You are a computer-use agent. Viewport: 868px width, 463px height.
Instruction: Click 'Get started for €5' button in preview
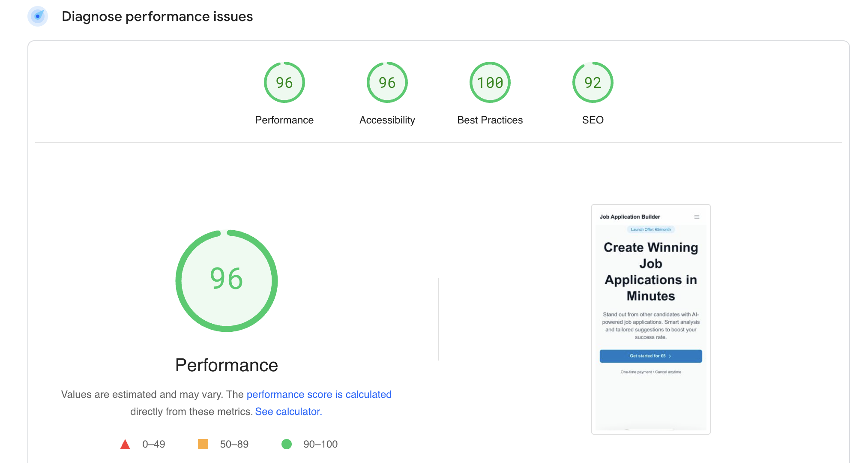click(650, 356)
